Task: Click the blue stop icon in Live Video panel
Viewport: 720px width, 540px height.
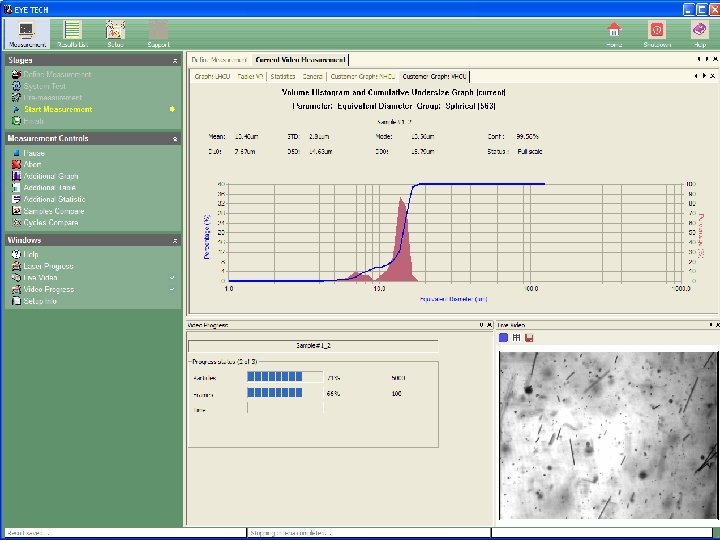Action: click(x=504, y=338)
